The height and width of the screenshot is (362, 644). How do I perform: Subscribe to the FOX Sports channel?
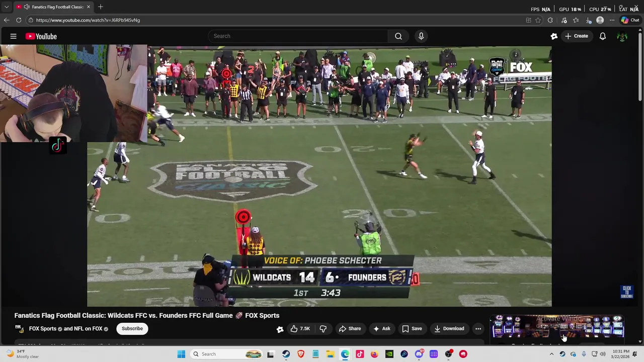click(132, 329)
